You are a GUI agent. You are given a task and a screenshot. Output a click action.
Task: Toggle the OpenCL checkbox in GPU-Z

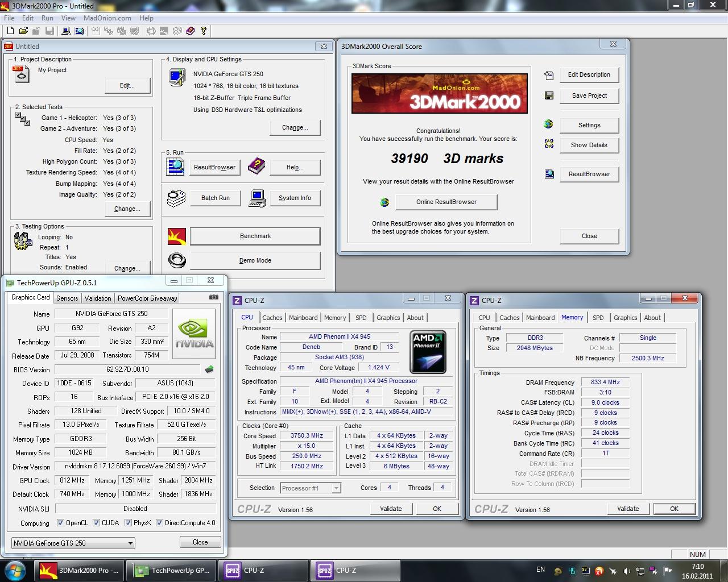point(60,523)
